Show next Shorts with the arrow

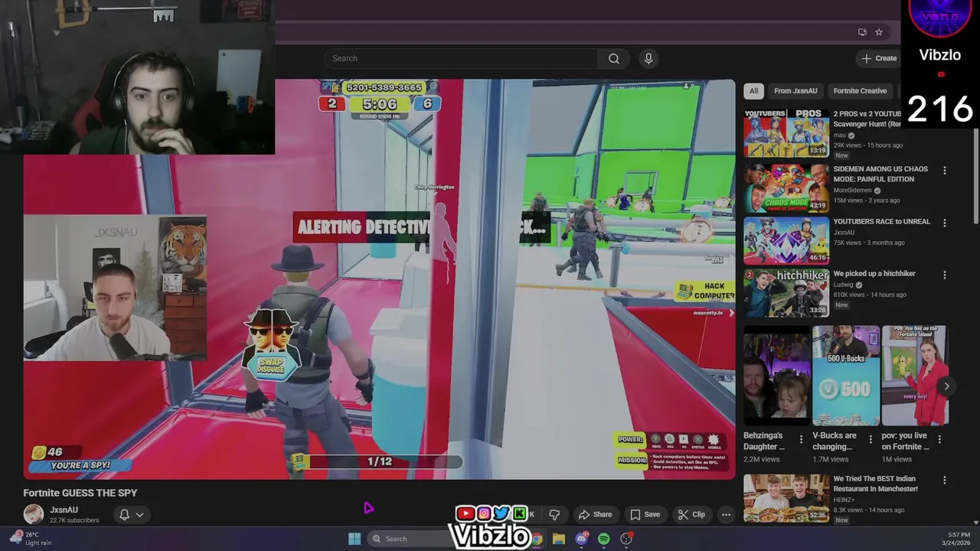pyautogui.click(x=946, y=386)
